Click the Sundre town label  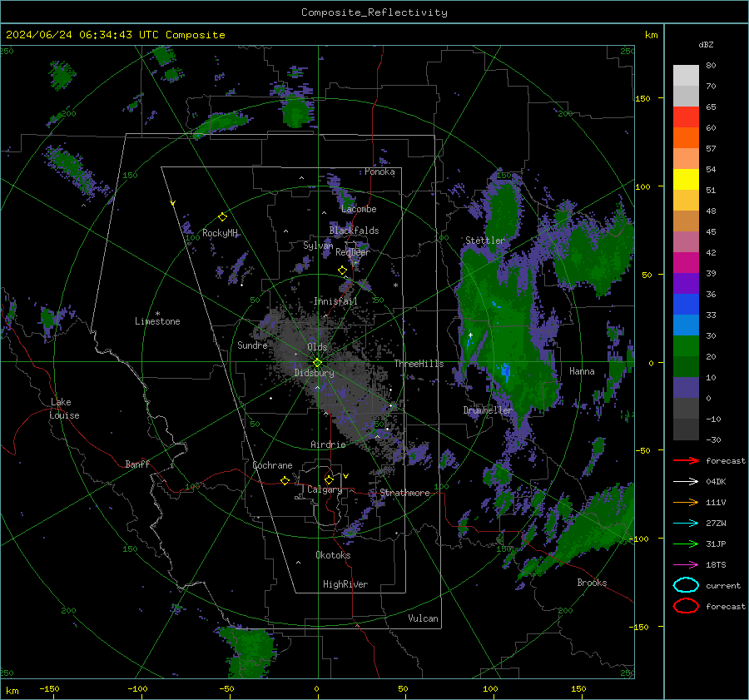[252, 345]
